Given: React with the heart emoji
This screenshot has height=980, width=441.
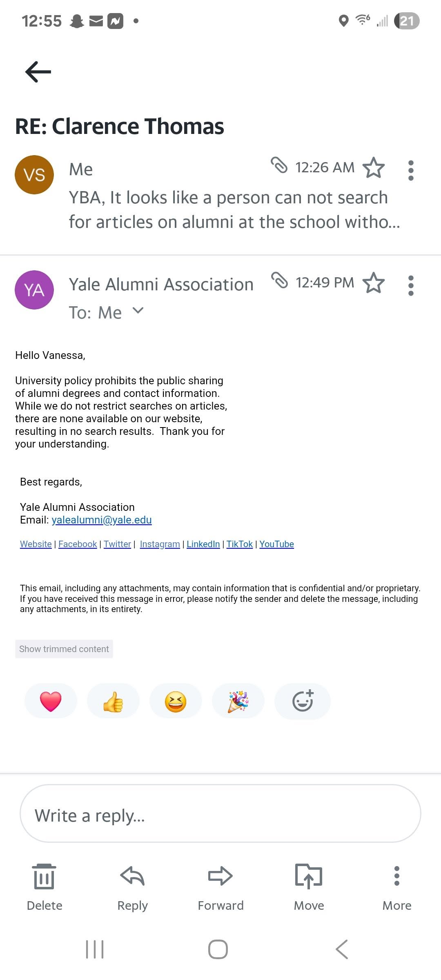Looking at the screenshot, I should click(51, 702).
